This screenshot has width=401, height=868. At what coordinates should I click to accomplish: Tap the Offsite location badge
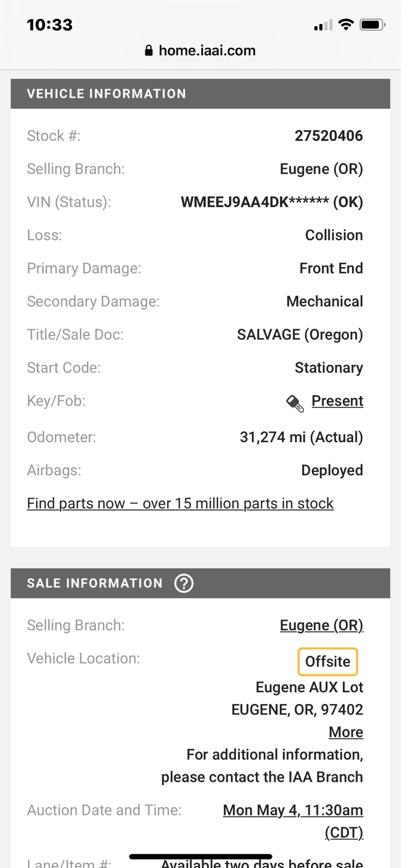(328, 662)
